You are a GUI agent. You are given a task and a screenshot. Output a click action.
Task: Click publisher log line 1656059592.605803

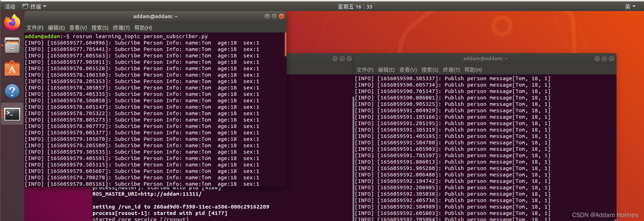[453, 213]
